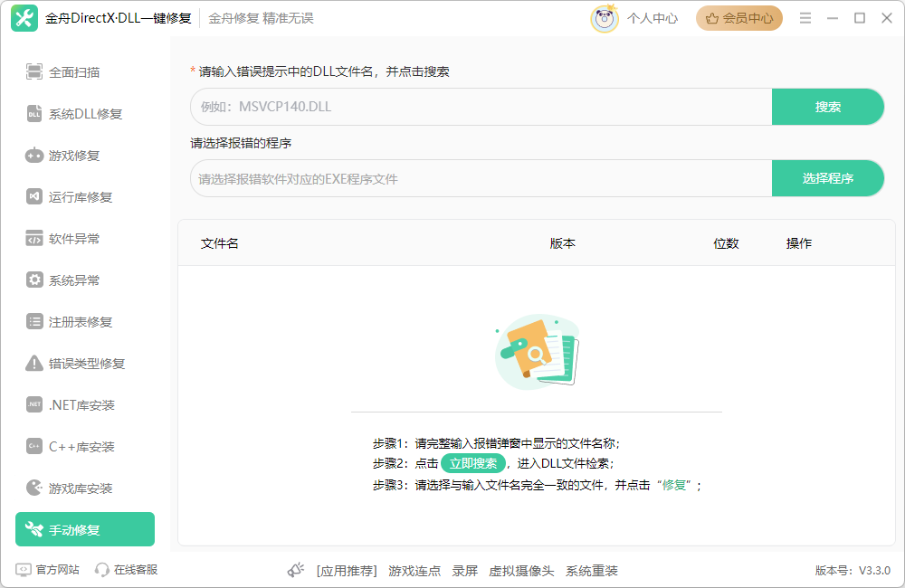This screenshot has height=588, width=905.
Task: Click the C++库安装 icon
Action: pos(34,446)
